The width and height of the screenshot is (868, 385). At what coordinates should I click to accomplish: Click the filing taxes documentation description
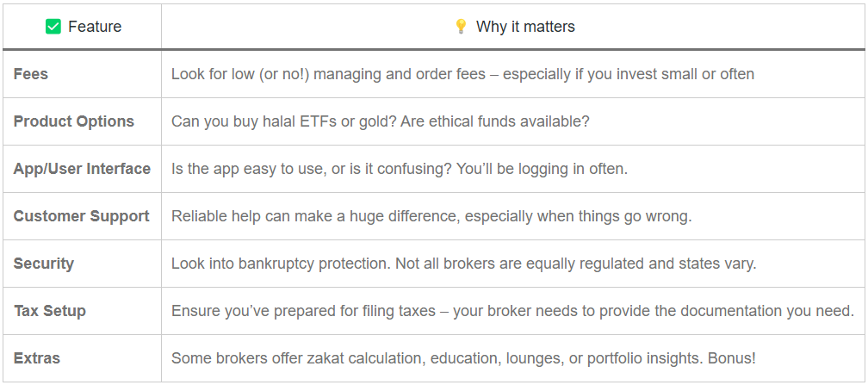pyautogui.click(x=513, y=311)
